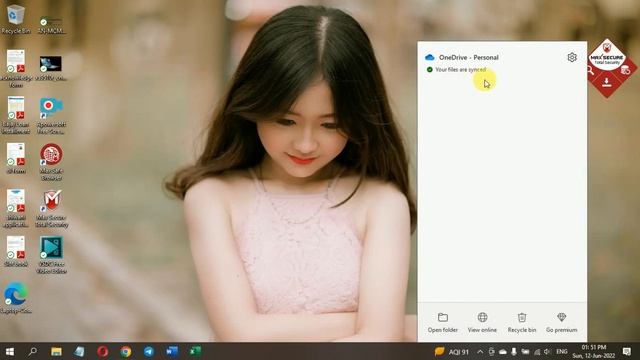The height and width of the screenshot is (360, 640).
Task: Click ENG language indicator in taskbar
Action: coord(562,351)
